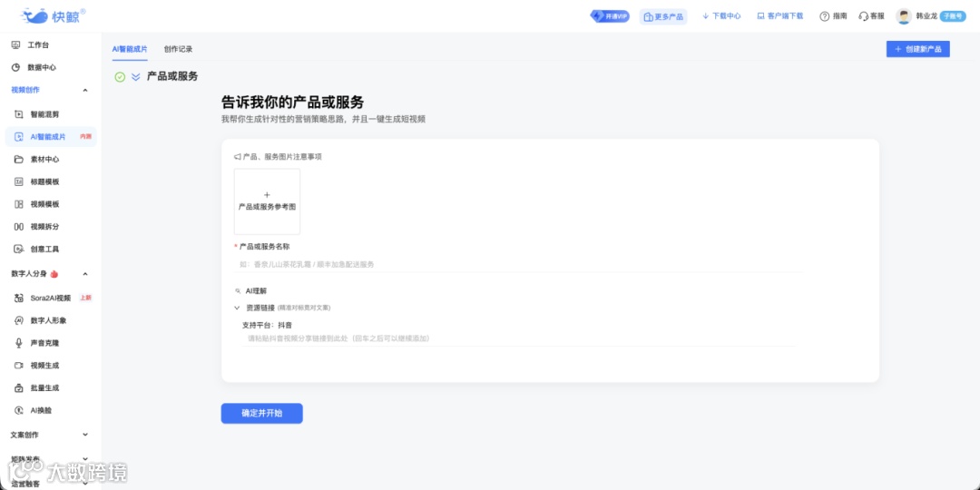Click the plus icon in upload box
980x490 pixels.
pos(267,195)
